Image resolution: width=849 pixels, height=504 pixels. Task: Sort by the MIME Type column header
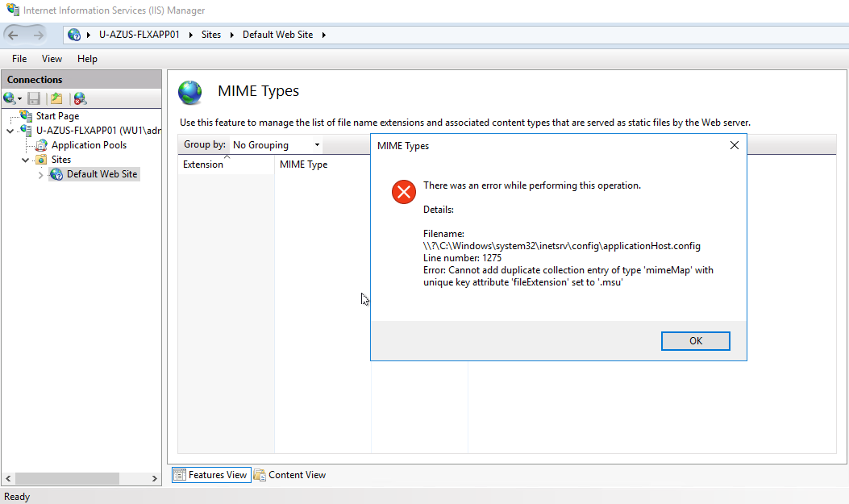coord(323,165)
